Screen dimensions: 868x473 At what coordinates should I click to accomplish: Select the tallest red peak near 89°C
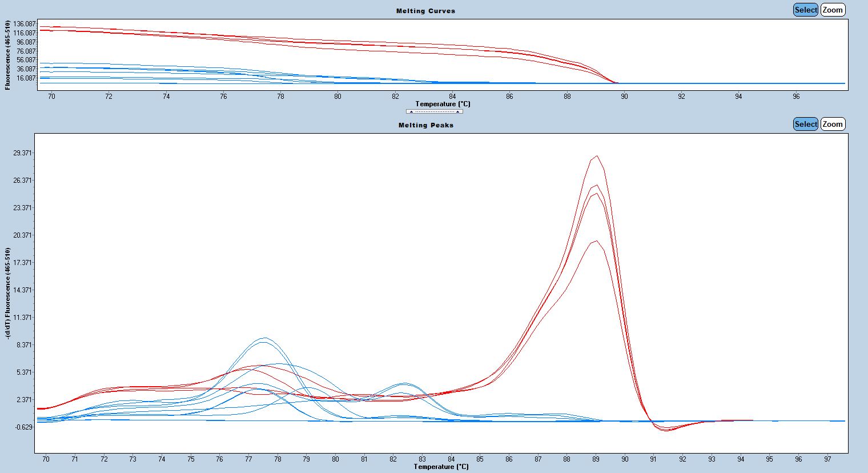click(597, 156)
